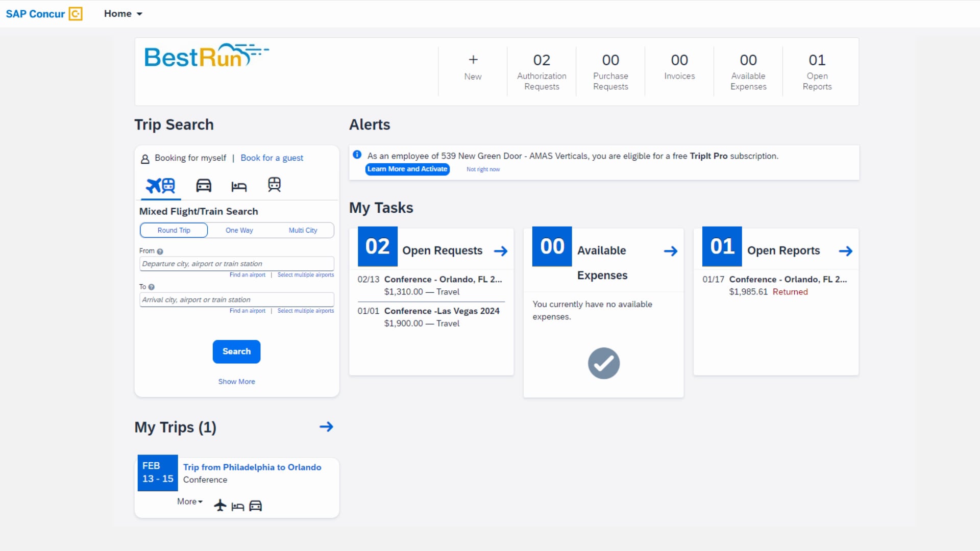Click the alert info icon
This screenshot has height=551, width=980.
(x=357, y=155)
